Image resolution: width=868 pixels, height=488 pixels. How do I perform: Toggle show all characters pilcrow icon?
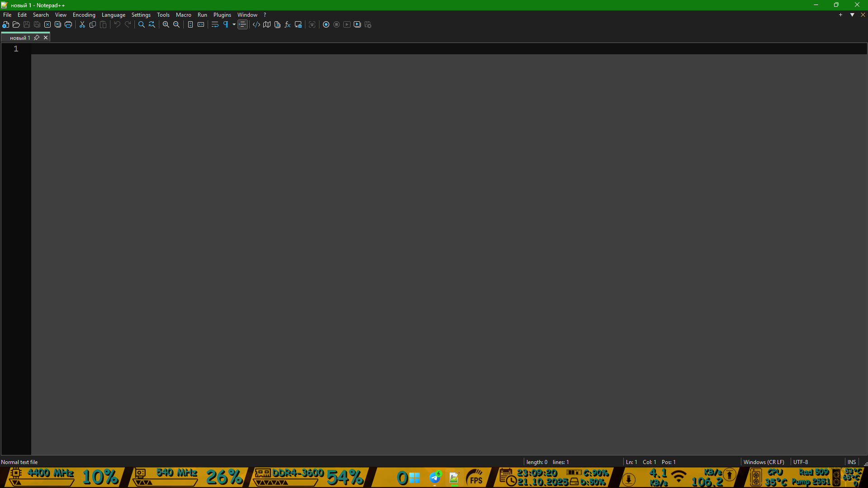(x=226, y=24)
